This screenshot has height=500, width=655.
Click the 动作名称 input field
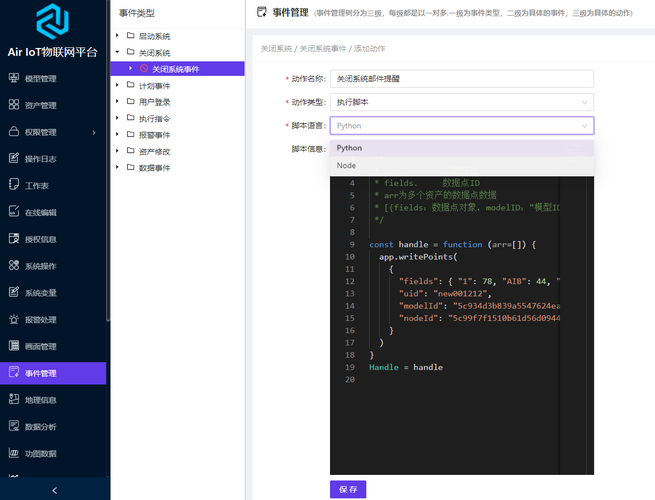pyautogui.click(x=462, y=79)
